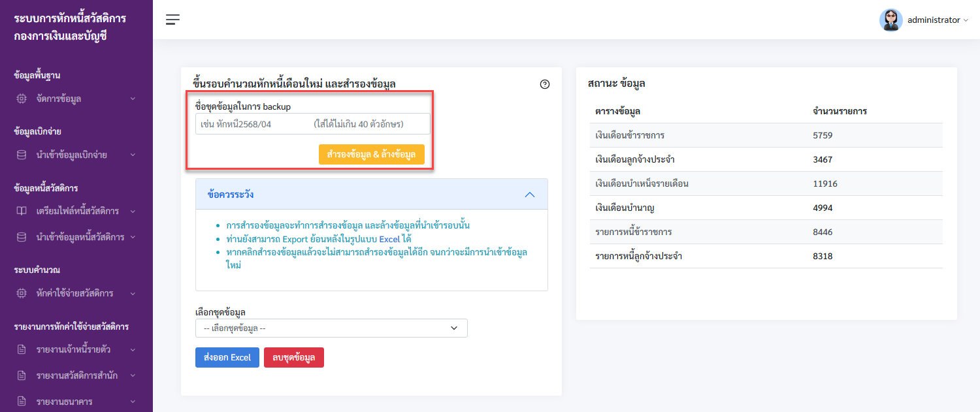Viewport: 980px width, 412px height.
Task: Click the เงินเดือนบำเหน็จรายเดือน table row
Action: (766, 183)
